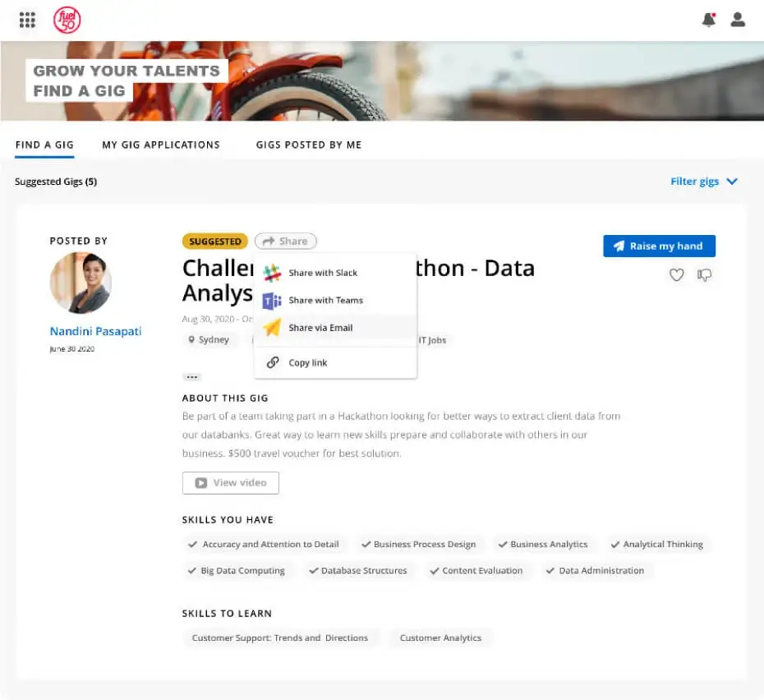The image size is (764, 700).
Task: Choose Share via Email icon
Action: pyautogui.click(x=270, y=327)
